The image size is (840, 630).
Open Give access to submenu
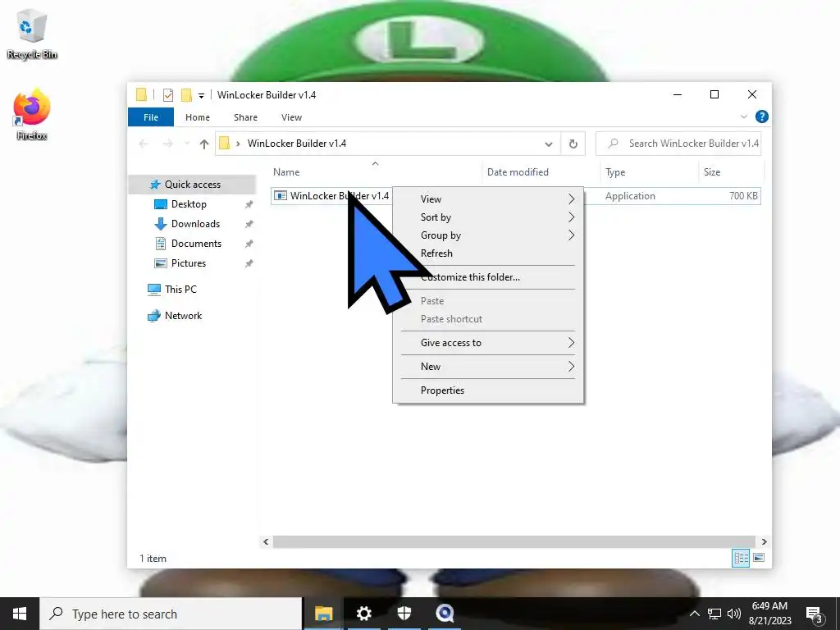(488, 343)
